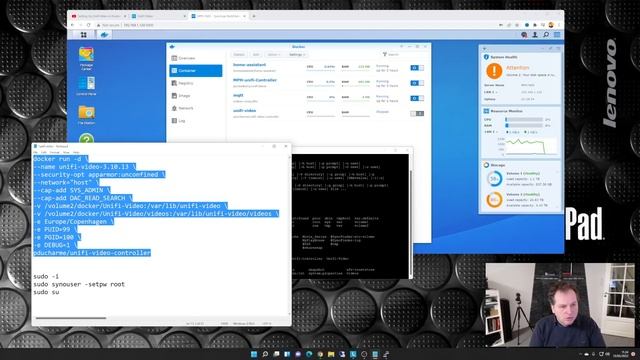Open the Log section in Docker
Image resolution: width=640 pixels, height=360 pixels.
[196, 121]
